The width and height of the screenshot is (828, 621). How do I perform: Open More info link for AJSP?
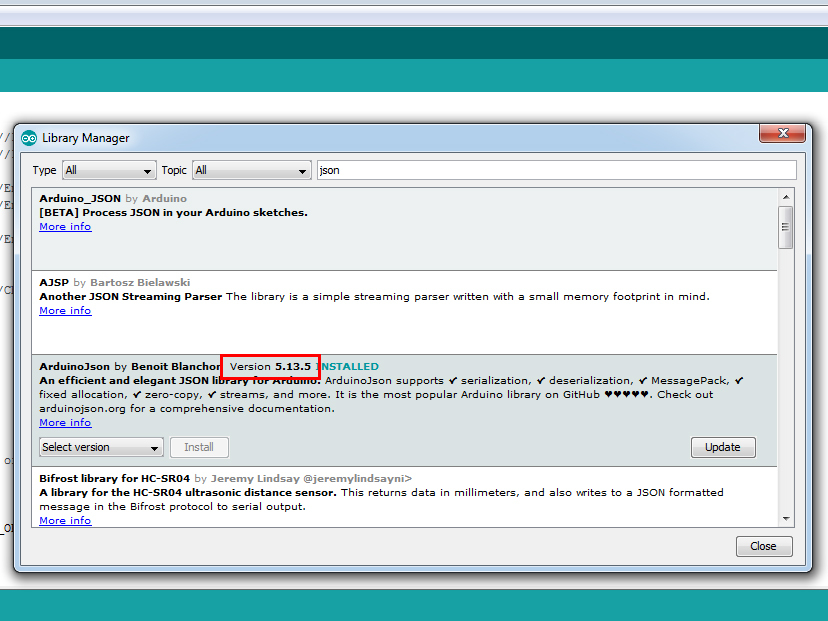coord(65,310)
